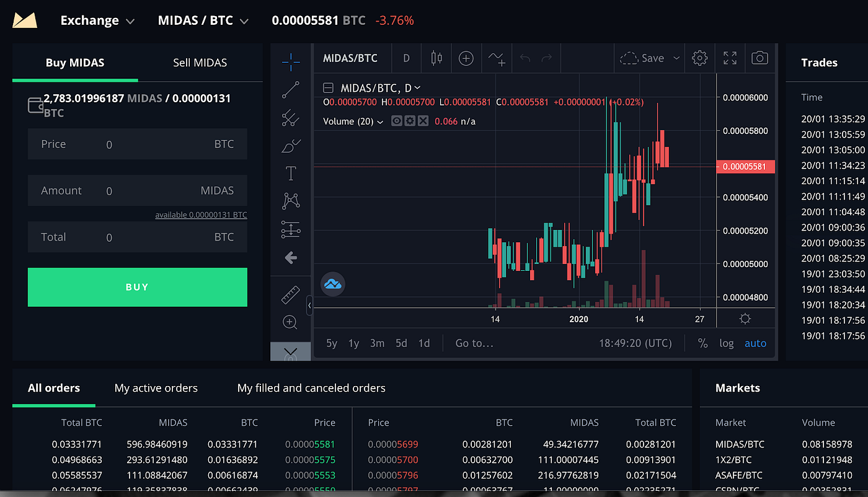Click the available 0.00000131 BTC link
The image size is (868, 497).
(x=200, y=214)
